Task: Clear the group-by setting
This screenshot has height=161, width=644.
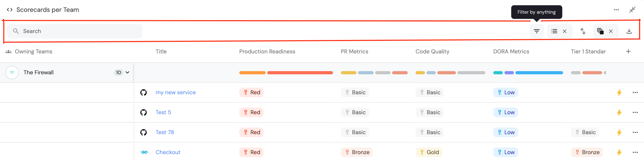Action: [565, 31]
